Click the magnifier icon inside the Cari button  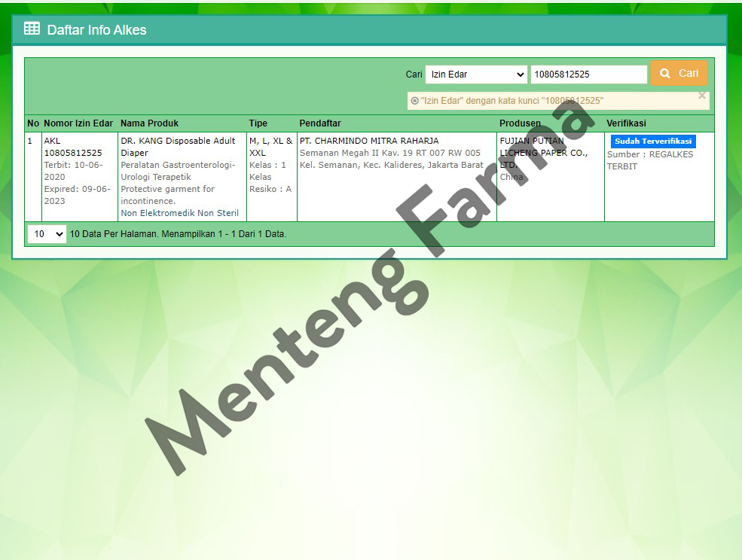pyautogui.click(x=666, y=73)
